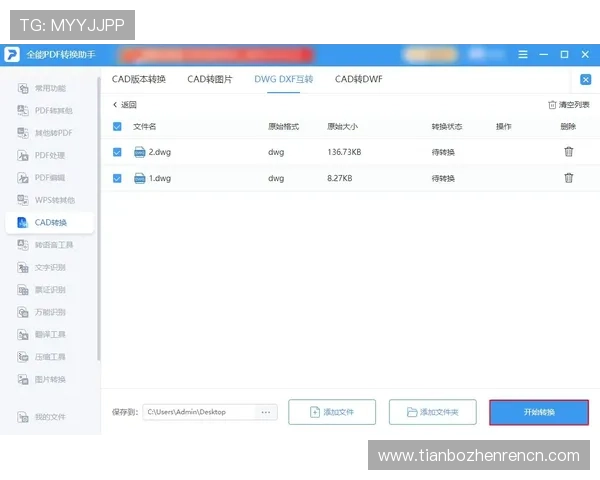
Task: Open the 翻译工具 sidebar section
Action: click(x=41, y=335)
